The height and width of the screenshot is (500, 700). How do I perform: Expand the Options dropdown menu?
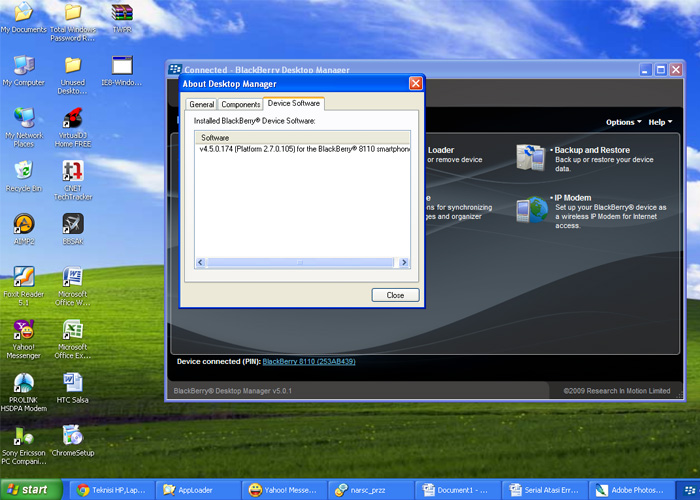(x=623, y=122)
